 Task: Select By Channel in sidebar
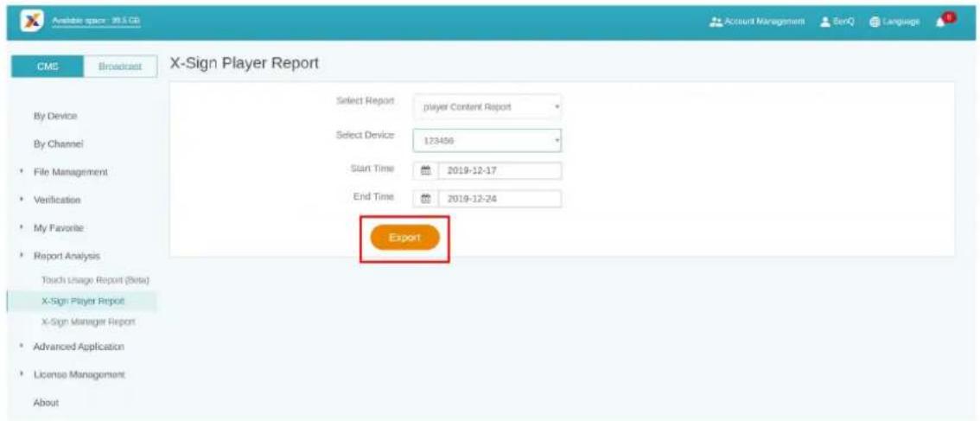[x=58, y=144]
